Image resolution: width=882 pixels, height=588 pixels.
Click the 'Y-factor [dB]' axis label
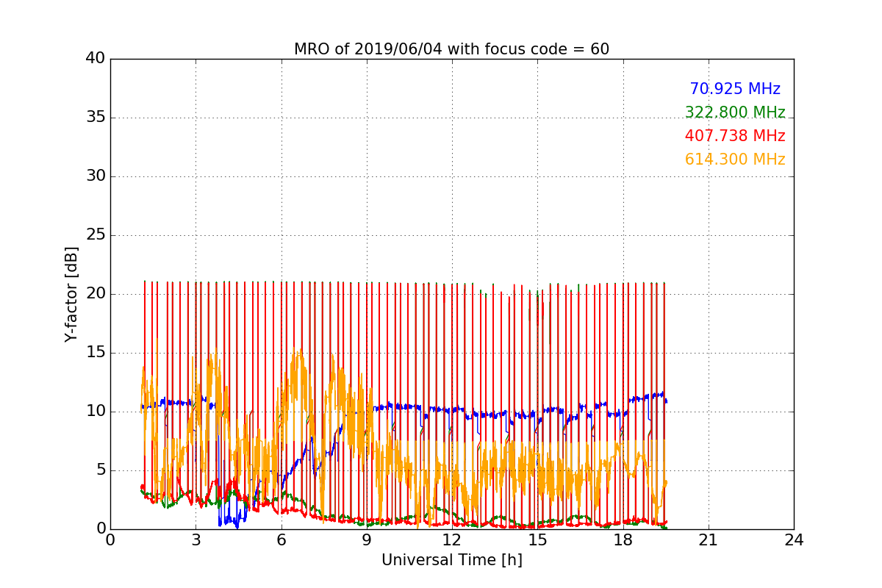(71, 294)
